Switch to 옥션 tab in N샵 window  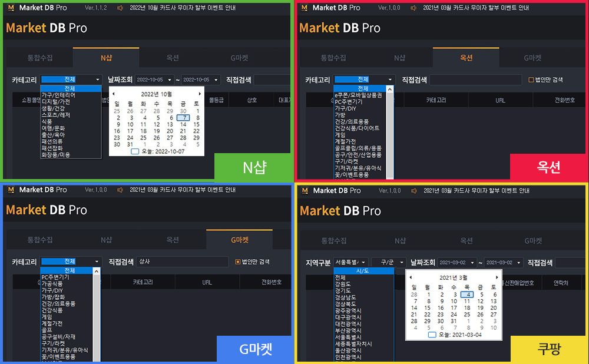click(173, 58)
